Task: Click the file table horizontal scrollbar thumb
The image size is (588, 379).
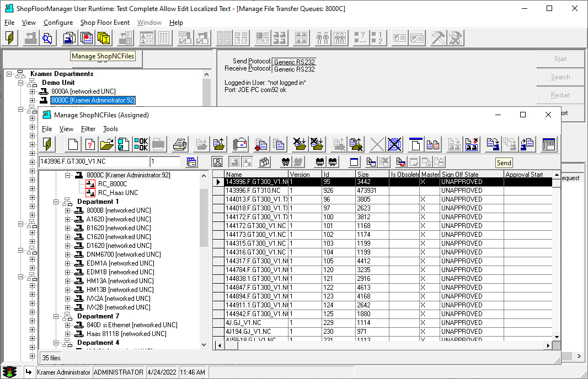Action: 231,345
